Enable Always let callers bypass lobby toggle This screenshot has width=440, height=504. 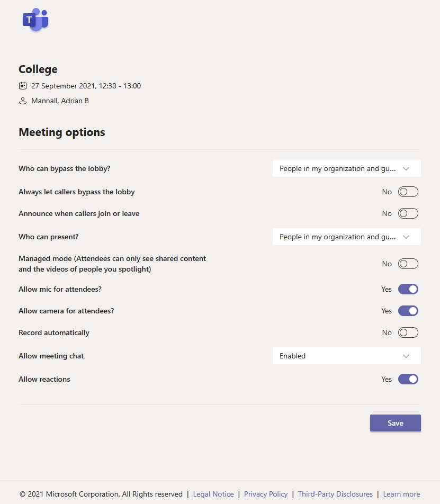(408, 192)
